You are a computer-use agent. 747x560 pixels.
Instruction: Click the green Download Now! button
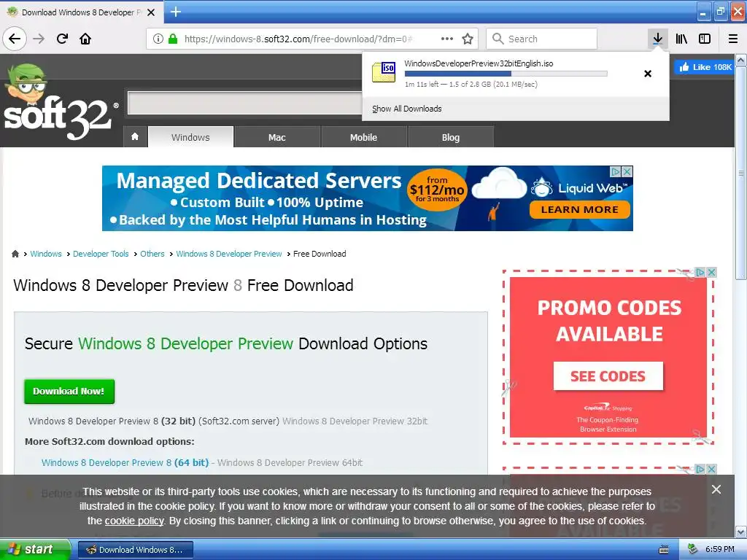coord(69,392)
